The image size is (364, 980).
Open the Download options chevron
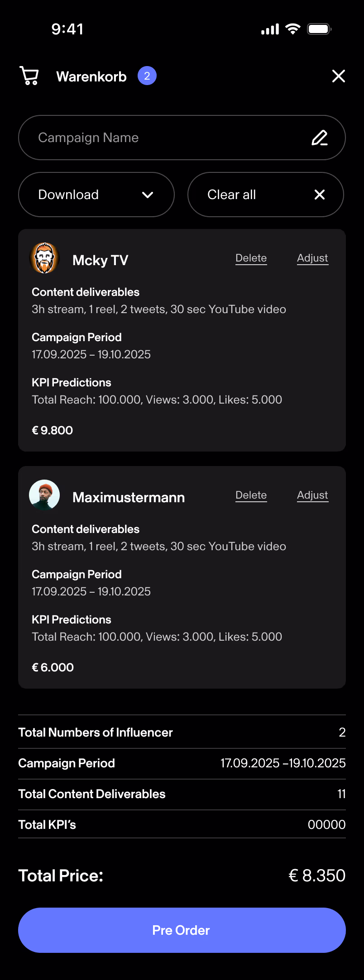click(x=147, y=195)
